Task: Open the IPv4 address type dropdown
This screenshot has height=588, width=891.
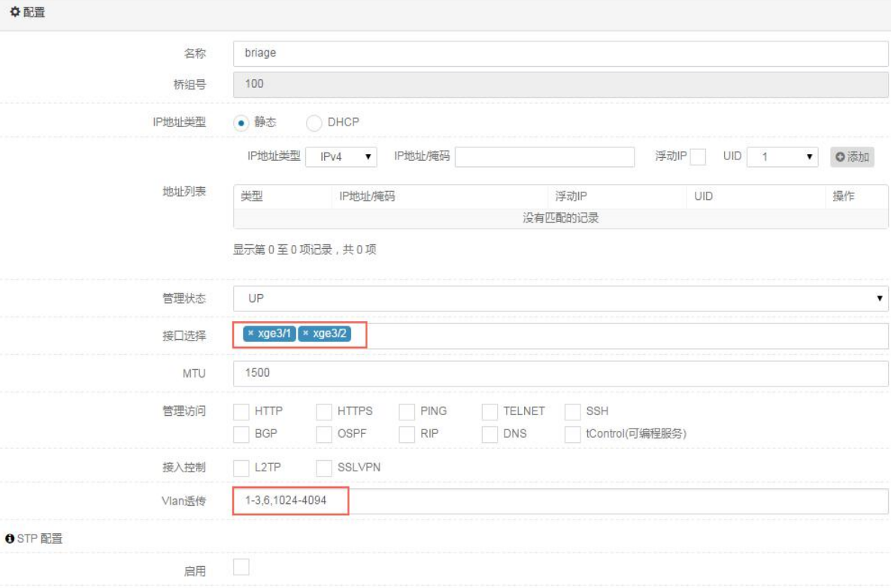Action: tap(341, 157)
